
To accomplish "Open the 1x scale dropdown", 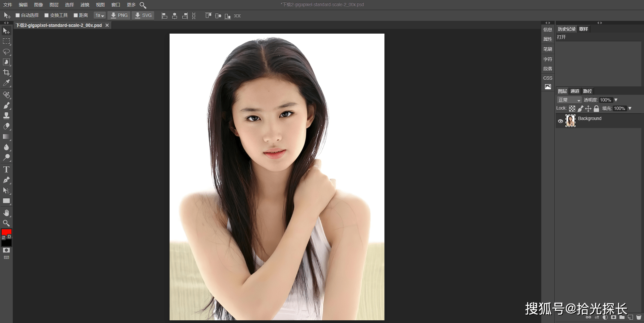I will [x=100, y=15].
